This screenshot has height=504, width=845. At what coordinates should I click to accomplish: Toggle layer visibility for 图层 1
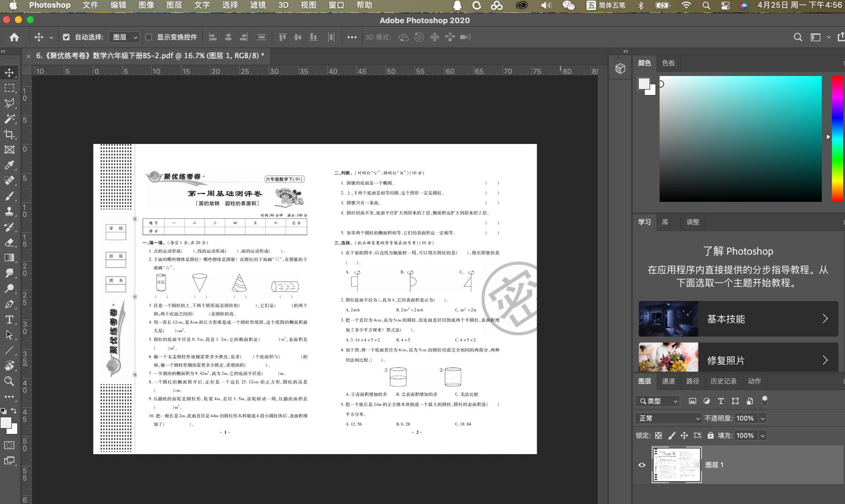[641, 464]
